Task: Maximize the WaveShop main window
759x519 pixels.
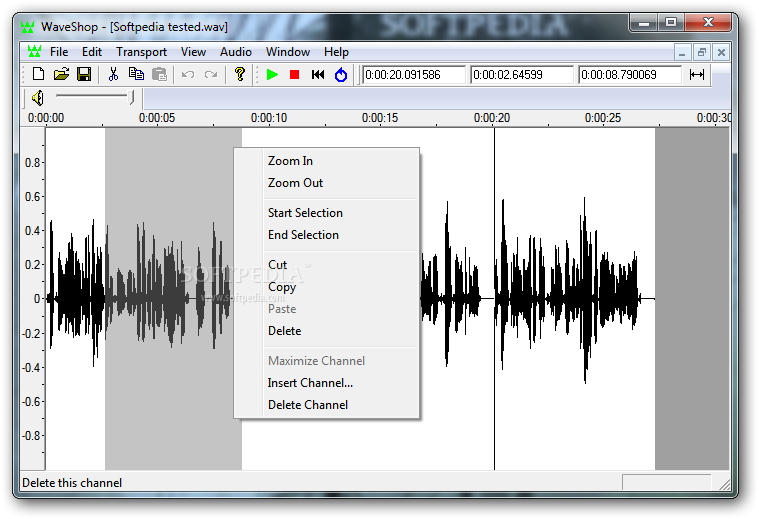Action: click(671, 23)
